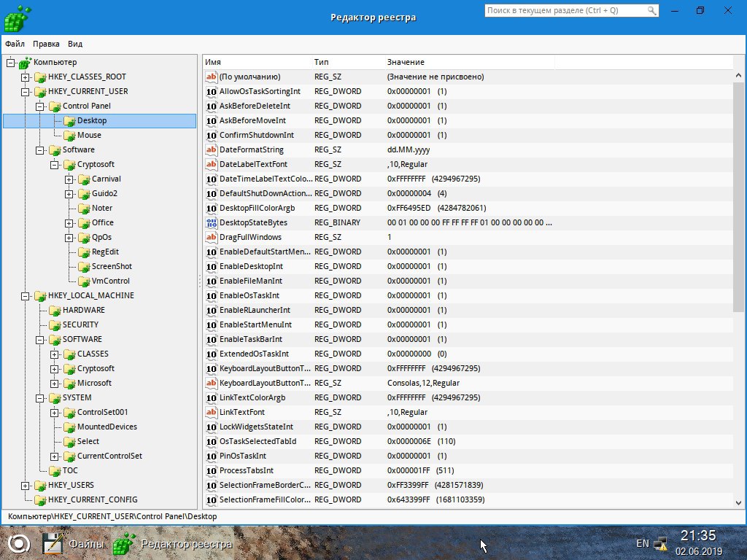Open the Вид menu
The width and height of the screenshot is (747, 560).
point(75,44)
